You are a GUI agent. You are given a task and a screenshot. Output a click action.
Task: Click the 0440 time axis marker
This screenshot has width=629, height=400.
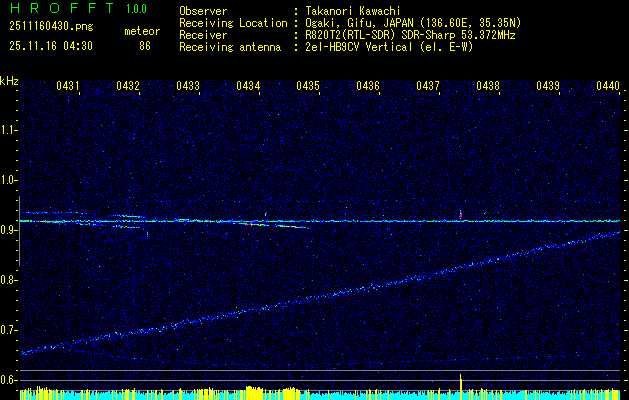pos(608,85)
